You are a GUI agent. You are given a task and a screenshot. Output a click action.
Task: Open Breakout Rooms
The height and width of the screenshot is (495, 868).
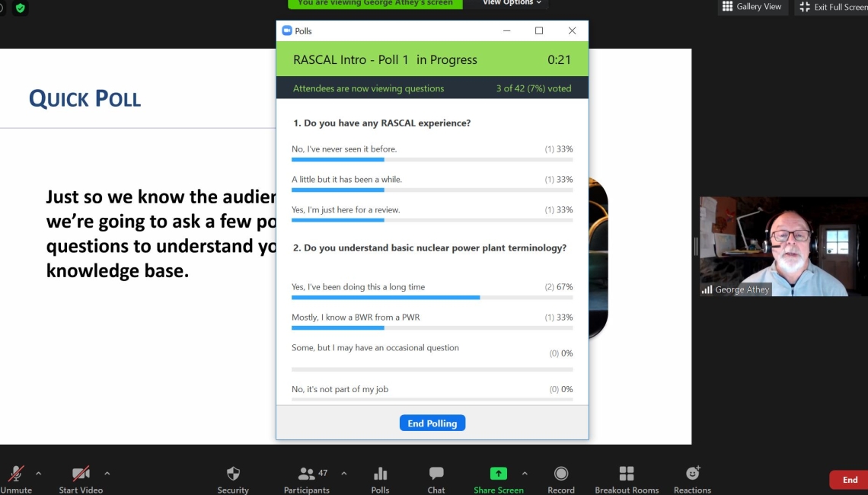point(627,474)
